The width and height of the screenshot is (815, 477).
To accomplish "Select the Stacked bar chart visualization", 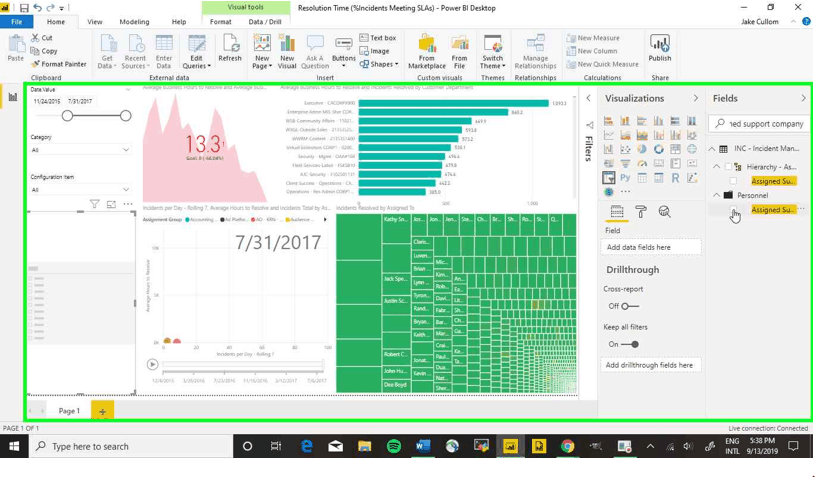I will point(608,121).
